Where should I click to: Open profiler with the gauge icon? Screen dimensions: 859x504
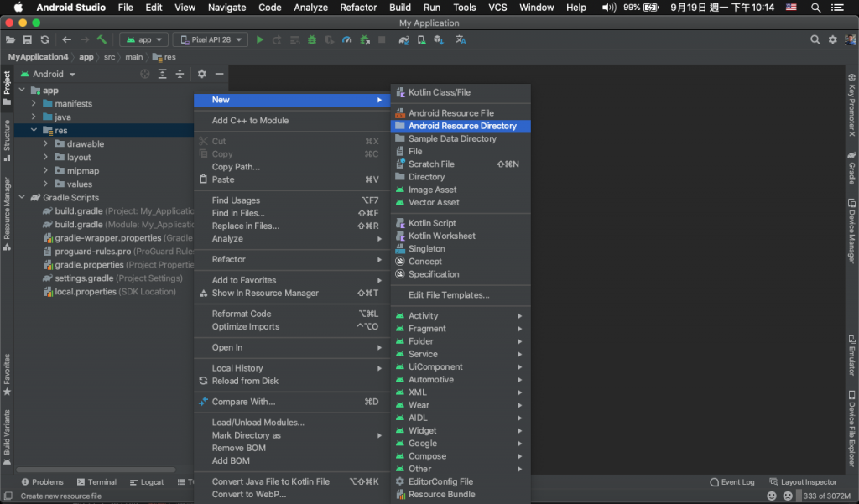[x=346, y=40]
